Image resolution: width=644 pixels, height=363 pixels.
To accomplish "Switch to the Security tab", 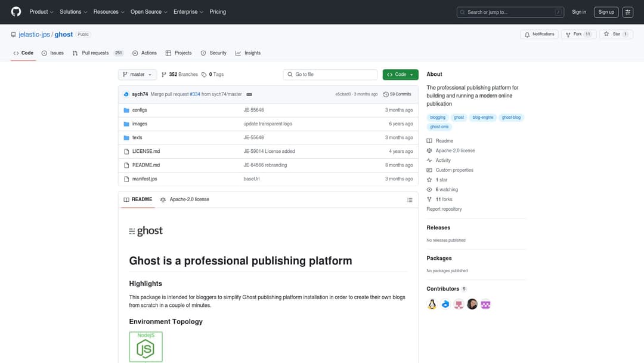I will coord(213,53).
